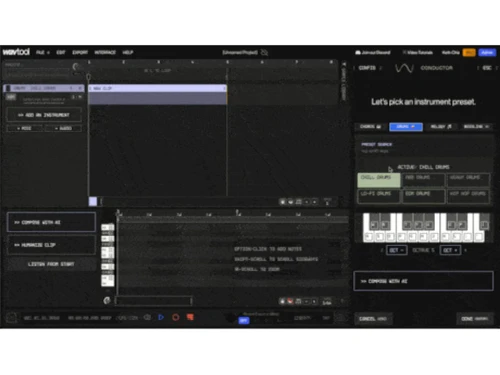The height and width of the screenshot is (375, 500).
Task: Click the HUMANIZE CLIP button
Action: click(x=51, y=245)
